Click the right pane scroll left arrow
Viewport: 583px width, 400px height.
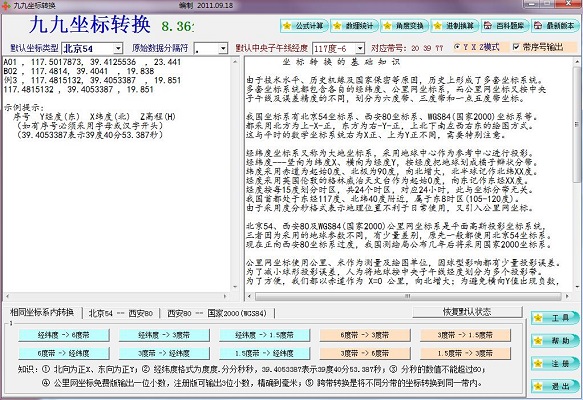click(x=249, y=296)
